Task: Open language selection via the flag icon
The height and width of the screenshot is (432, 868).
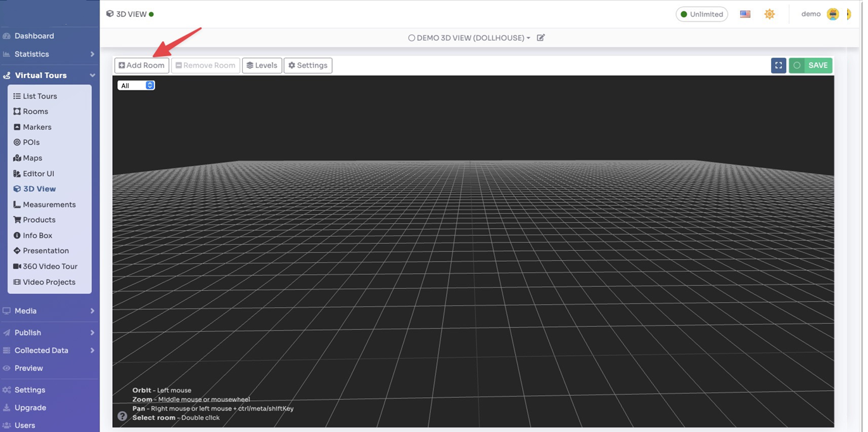Action: 744,13
